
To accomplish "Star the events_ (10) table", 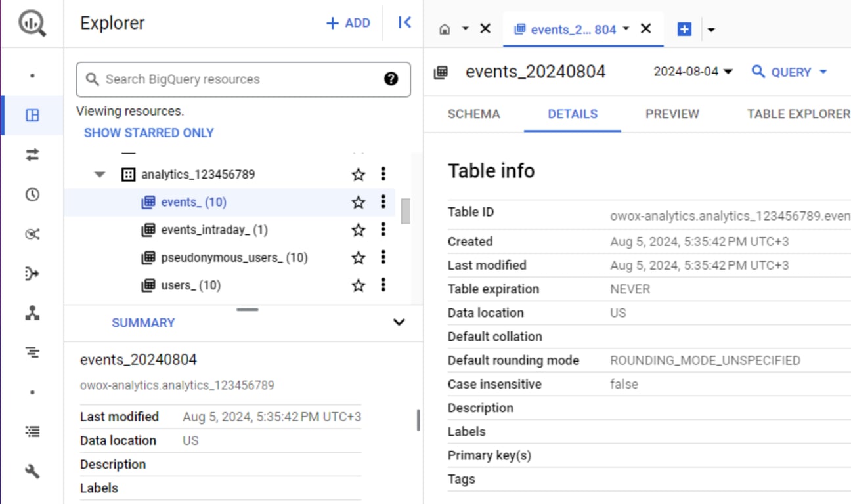I will [358, 202].
